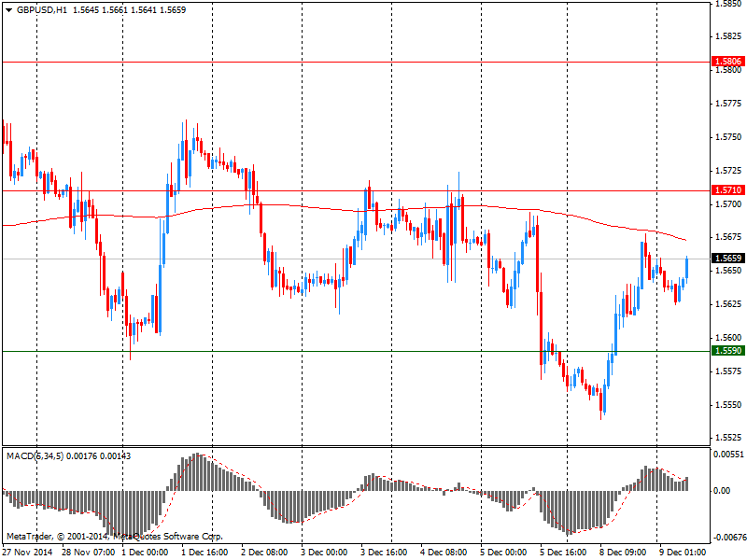This screenshot has width=747, height=560.
Task: Click the 1.5710 red price label
Action: tap(728, 190)
